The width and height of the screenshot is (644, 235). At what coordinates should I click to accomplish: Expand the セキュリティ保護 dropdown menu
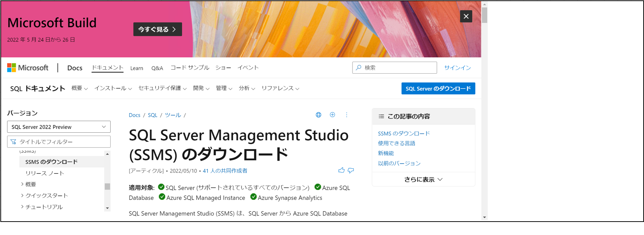click(x=162, y=88)
